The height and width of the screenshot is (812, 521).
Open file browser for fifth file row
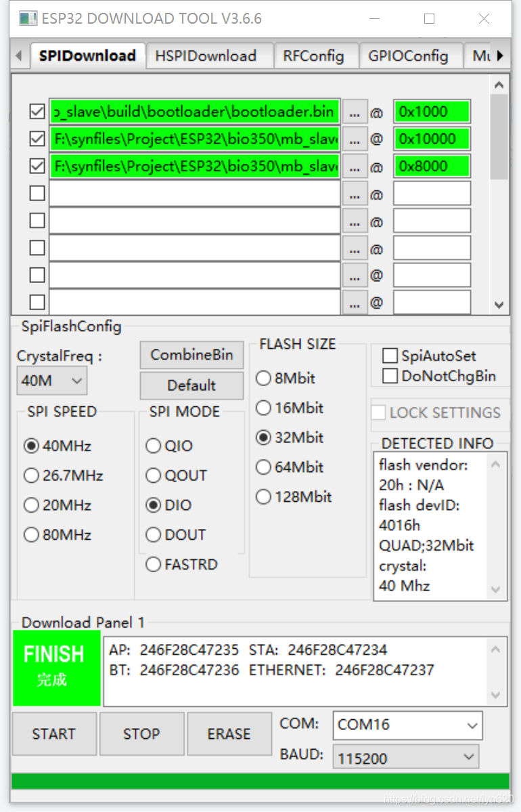coord(355,221)
